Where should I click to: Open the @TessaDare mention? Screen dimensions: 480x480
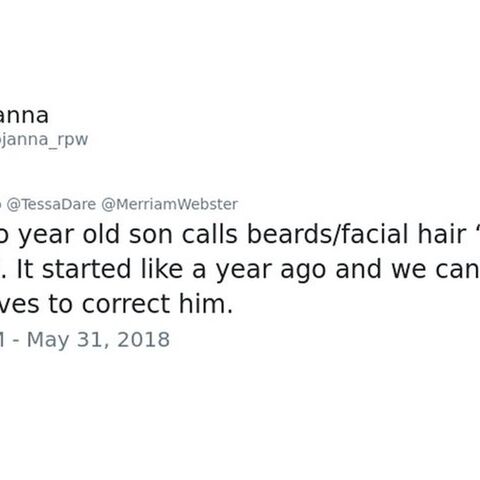point(51,204)
